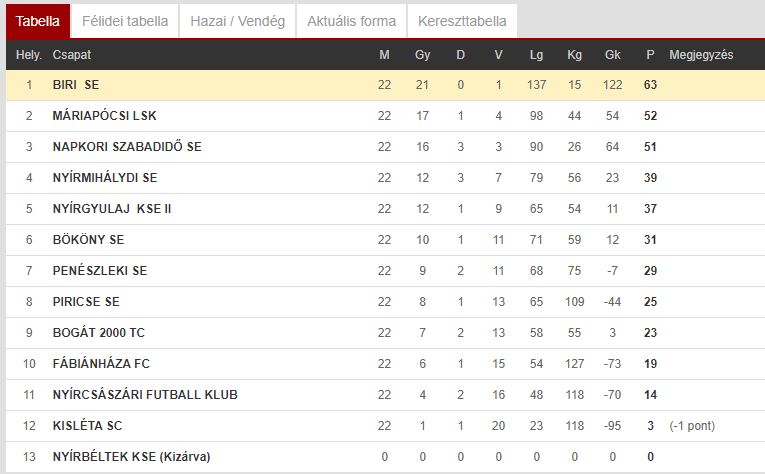Open PIRICSE SE team link

tap(86, 301)
